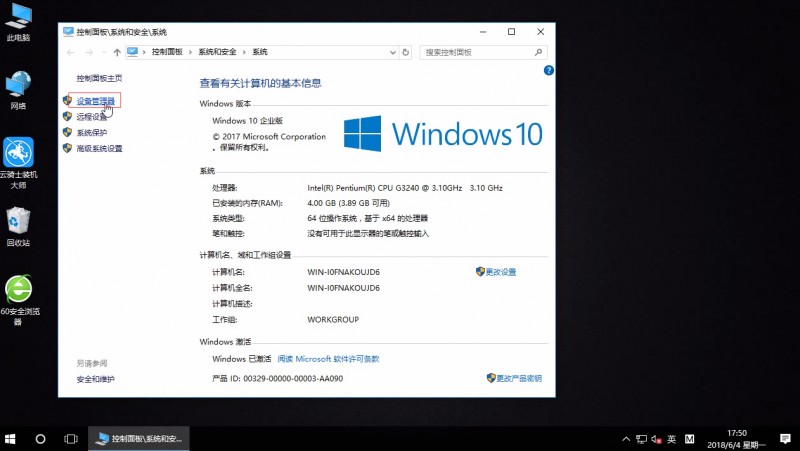
Task: Go to Control Panel Home (控制面板主页)
Action: [99, 78]
